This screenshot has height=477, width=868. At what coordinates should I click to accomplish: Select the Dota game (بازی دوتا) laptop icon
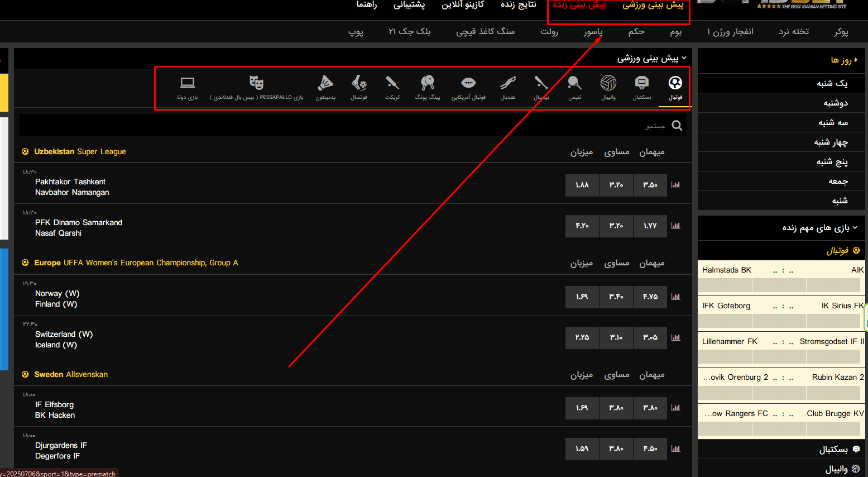click(188, 83)
